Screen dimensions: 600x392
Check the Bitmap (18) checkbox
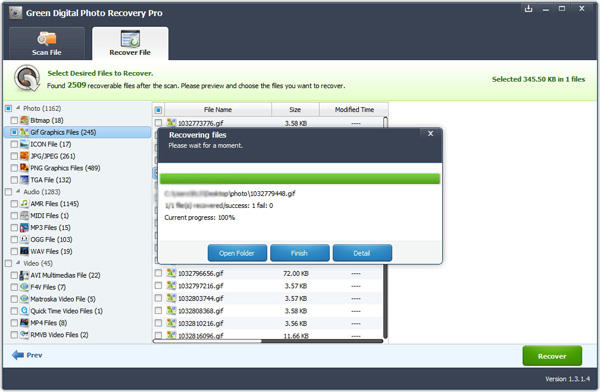tap(14, 121)
